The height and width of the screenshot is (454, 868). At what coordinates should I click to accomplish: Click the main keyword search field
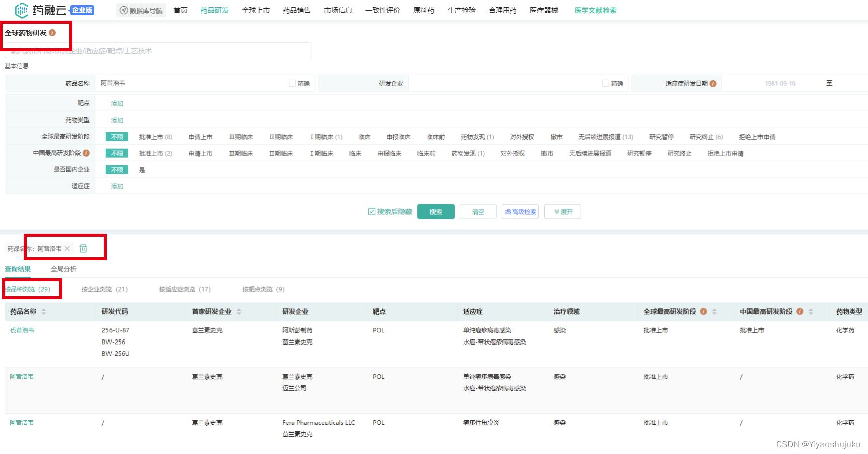click(x=158, y=51)
